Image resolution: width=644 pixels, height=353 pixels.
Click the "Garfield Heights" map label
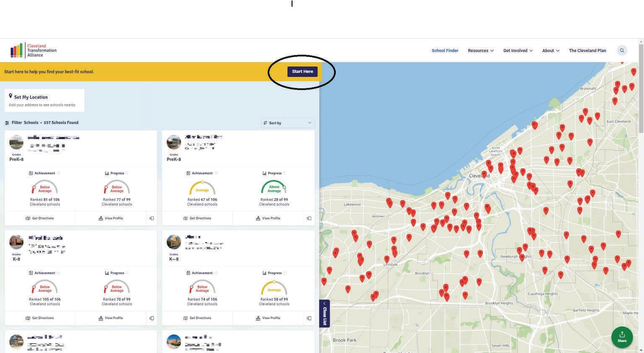[586, 310]
